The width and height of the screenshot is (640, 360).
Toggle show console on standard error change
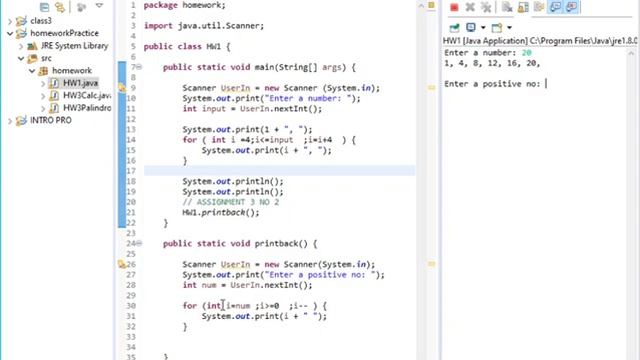(571, 7)
